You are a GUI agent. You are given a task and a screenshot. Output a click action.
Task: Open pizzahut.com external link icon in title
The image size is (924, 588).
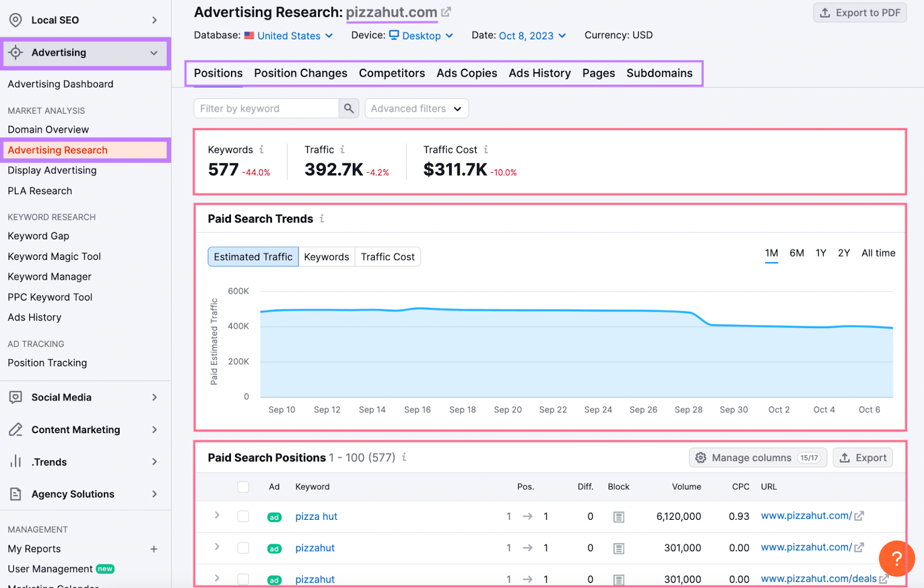446,12
